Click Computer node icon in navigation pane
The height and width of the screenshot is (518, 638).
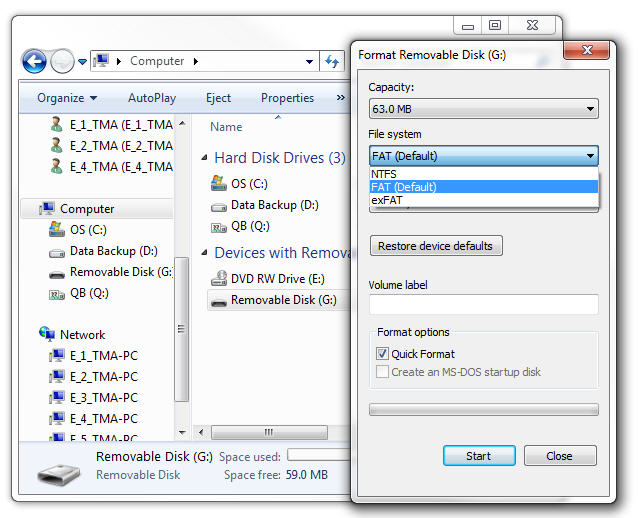[47, 209]
